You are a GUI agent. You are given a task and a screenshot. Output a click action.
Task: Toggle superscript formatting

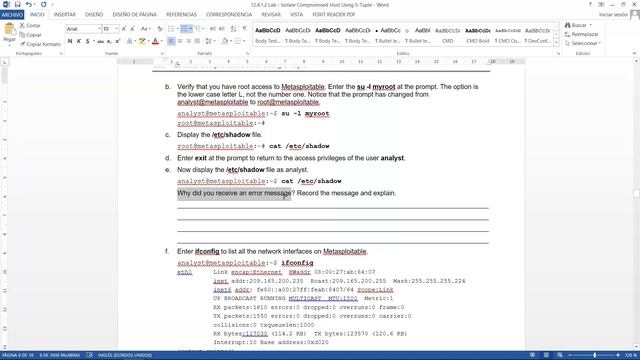118,41
